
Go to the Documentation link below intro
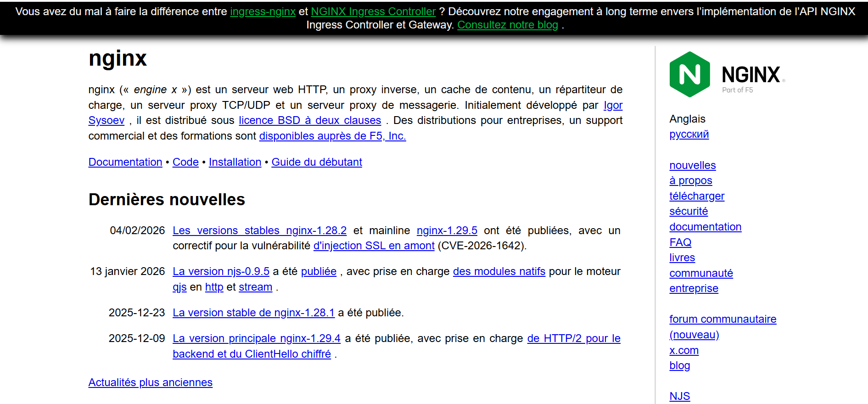click(125, 162)
